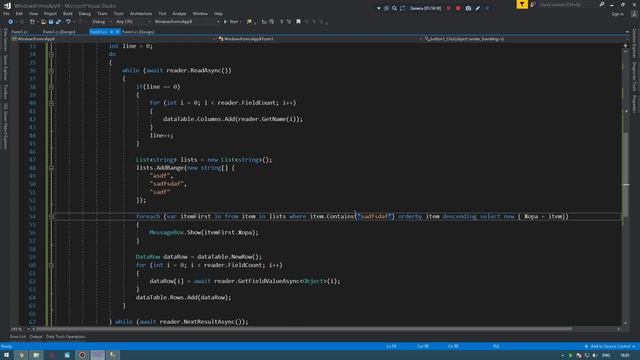Click the dataTable.Rows.Add(dataRow) line
The height and width of the screenshot is (360, 640).
(x=183, y=298)
